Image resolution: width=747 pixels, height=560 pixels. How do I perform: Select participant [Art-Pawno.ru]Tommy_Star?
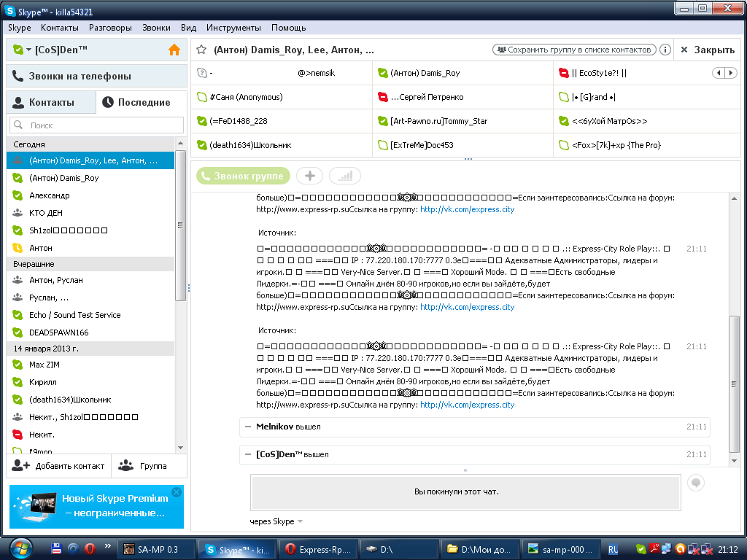pyautogui.click(x=438, y=121)
